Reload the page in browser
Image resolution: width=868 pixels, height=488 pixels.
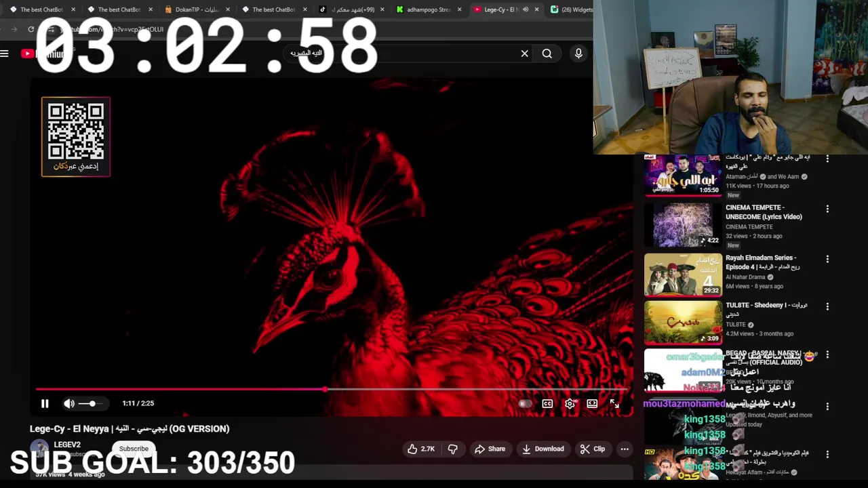click(x=31, y=29)
